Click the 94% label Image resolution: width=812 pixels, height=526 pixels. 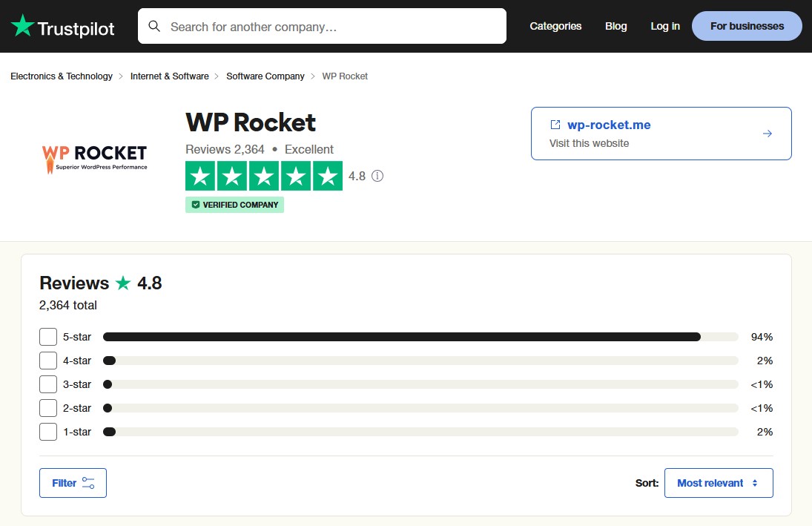[x=762, y=337]
